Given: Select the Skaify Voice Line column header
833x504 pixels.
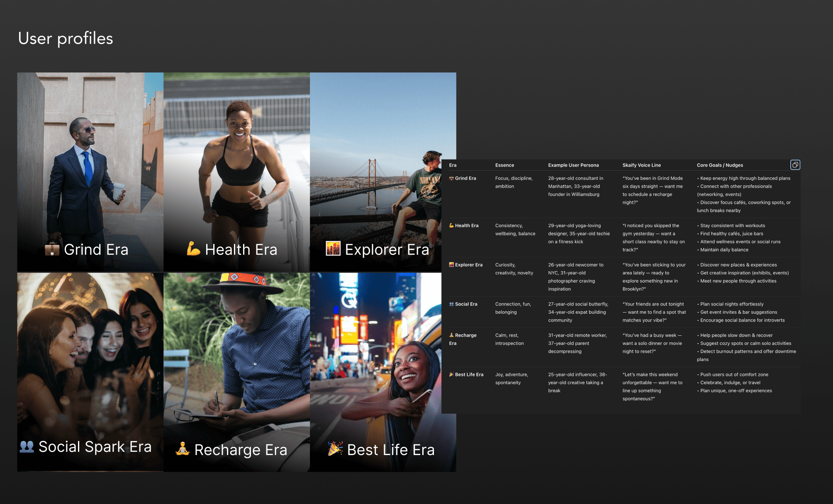Looking at the screenshot, I should tap(642, 165).
